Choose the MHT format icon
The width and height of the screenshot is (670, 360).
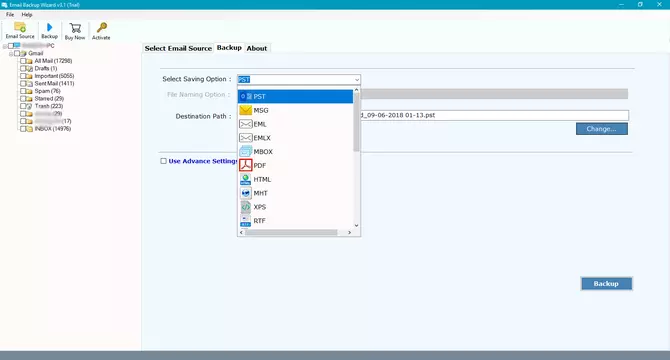(246, 193)
